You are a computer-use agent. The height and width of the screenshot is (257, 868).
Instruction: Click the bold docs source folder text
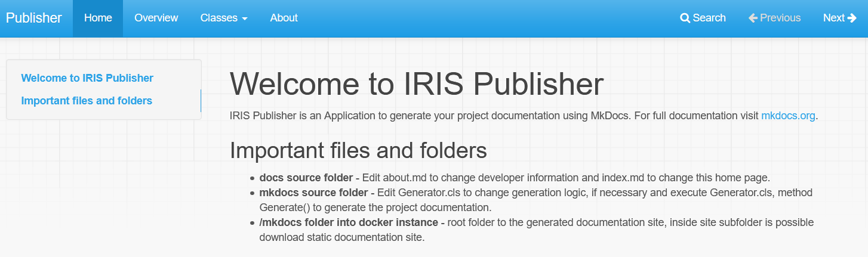(x=306, y=178)
